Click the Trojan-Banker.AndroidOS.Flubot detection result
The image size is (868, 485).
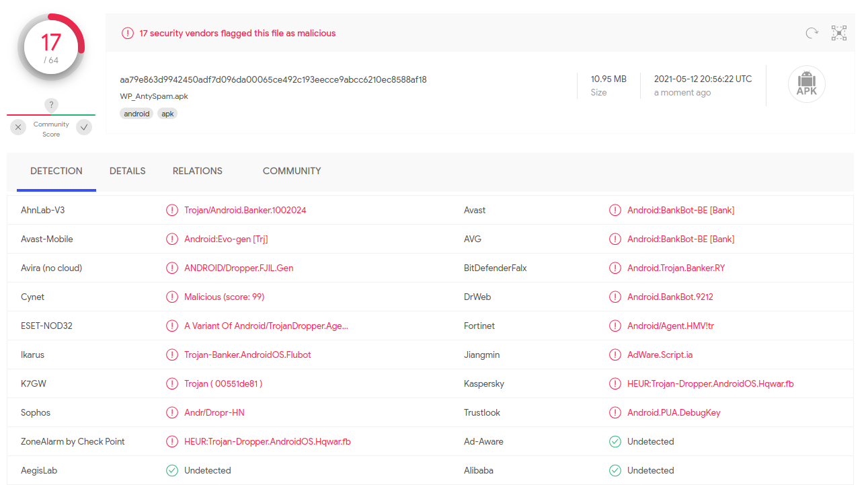[247, 355]
